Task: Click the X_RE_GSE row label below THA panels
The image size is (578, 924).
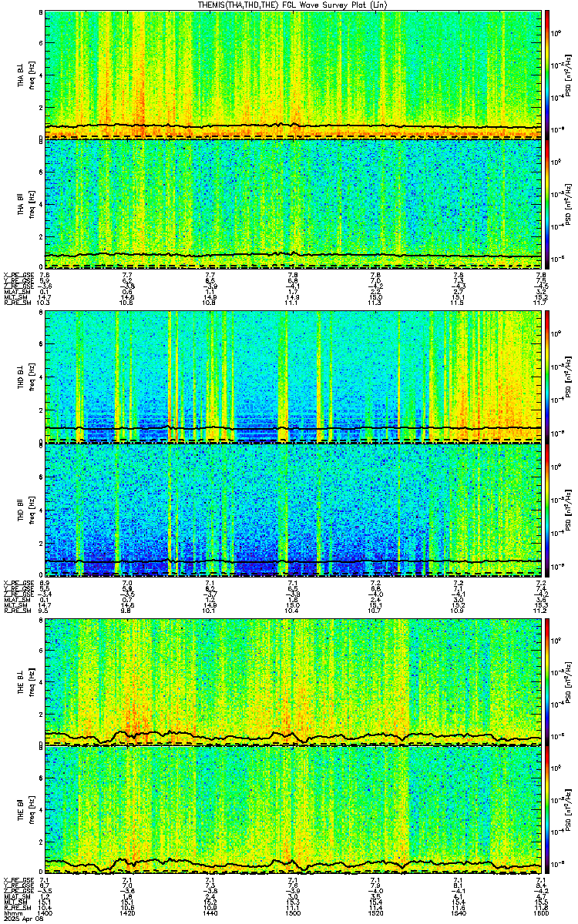Action: tap(17, 274)
